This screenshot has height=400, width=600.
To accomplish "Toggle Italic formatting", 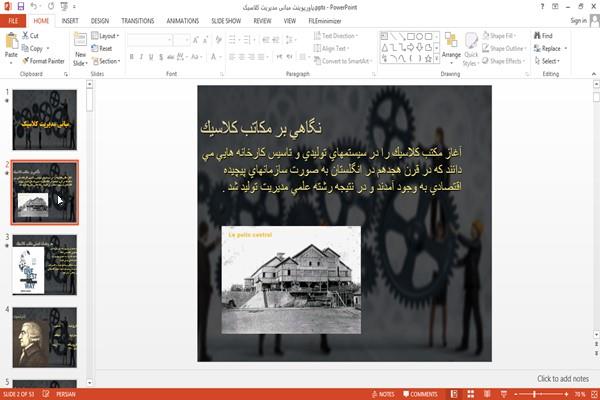I will pos(141,57).
